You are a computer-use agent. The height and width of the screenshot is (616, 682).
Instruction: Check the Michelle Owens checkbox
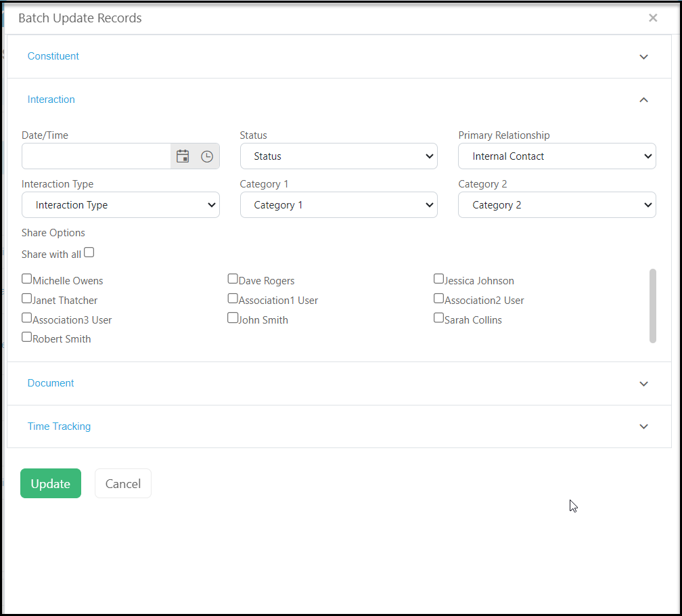(26, 278)
